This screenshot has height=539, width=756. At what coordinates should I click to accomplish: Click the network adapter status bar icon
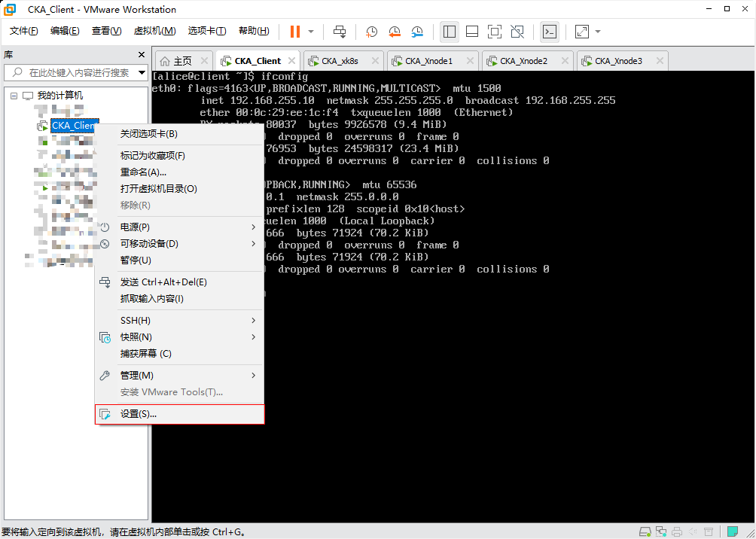[660, 531]
